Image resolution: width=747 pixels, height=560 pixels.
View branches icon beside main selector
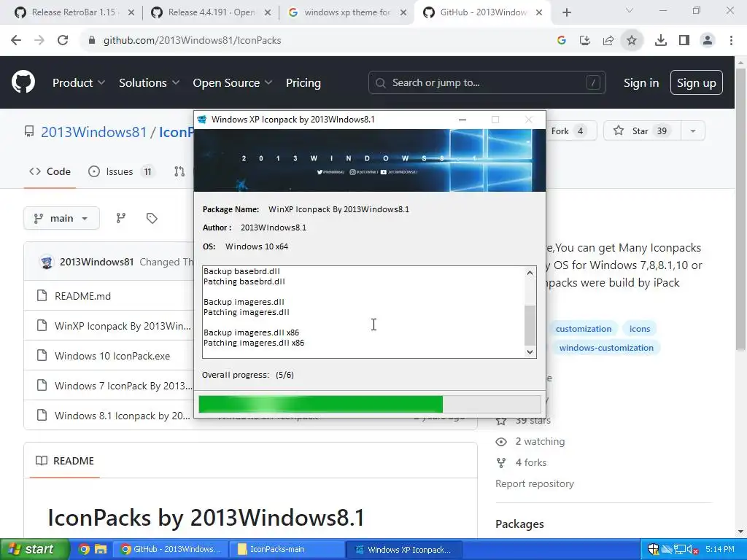pyautogui.click(x=121, y=218)
